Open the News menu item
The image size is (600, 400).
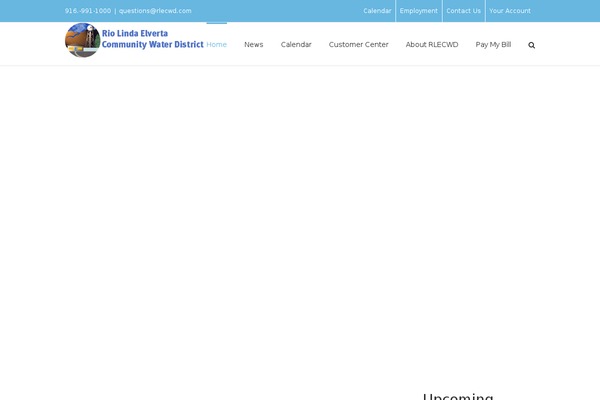(254, 44)
